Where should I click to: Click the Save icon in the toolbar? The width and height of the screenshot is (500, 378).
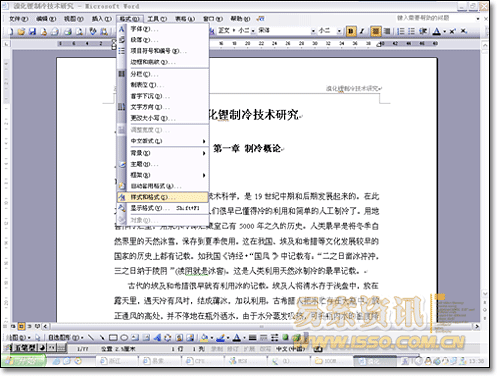pyautogui.click(x=32, y=31)
